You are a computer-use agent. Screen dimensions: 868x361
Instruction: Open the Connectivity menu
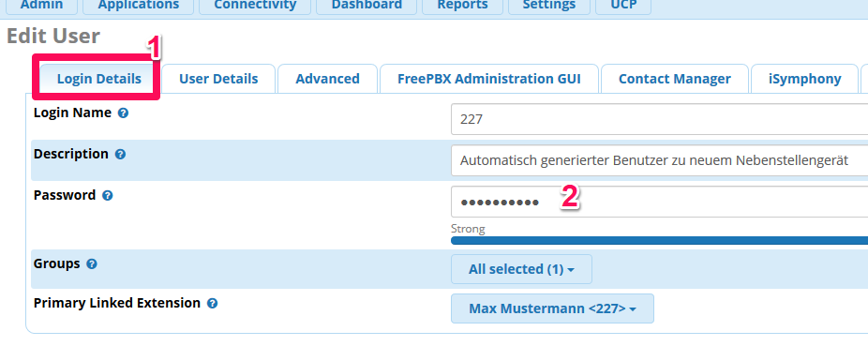(255, 6)
